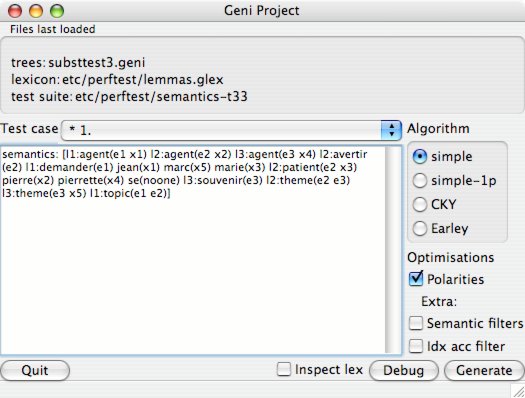Open the Test case dropdown arrows
This screenshot has height=398, width=525.
(x=391, y=130)
